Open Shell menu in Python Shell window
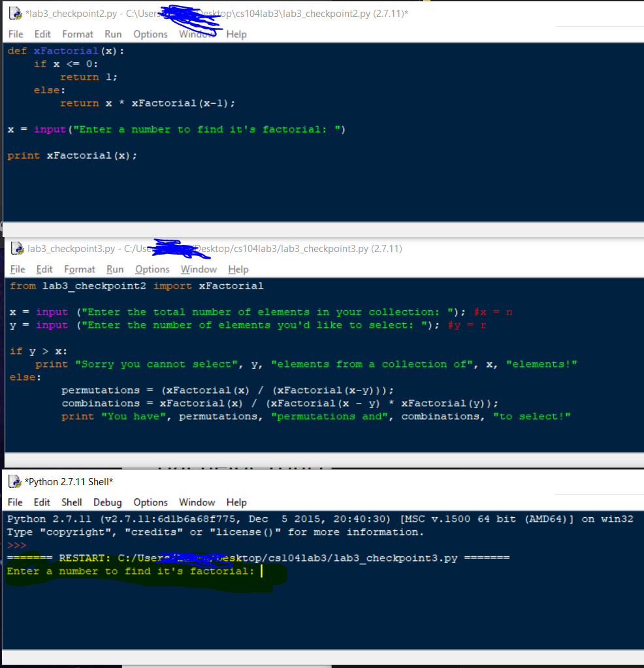 click(x=72, y=502)
